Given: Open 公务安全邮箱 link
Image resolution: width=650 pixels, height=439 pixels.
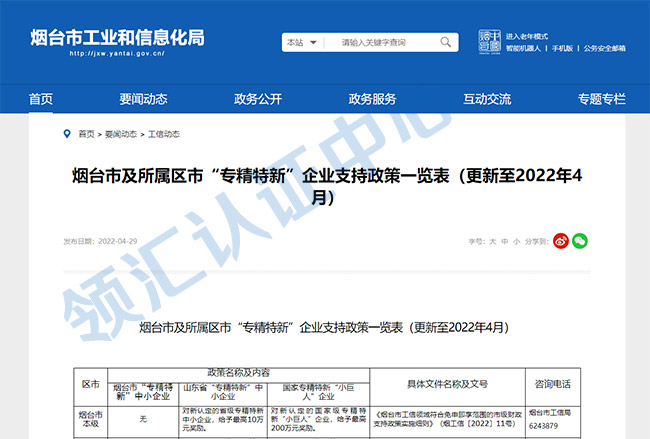Looking at the screenshot, I should (x=604, y=49).
